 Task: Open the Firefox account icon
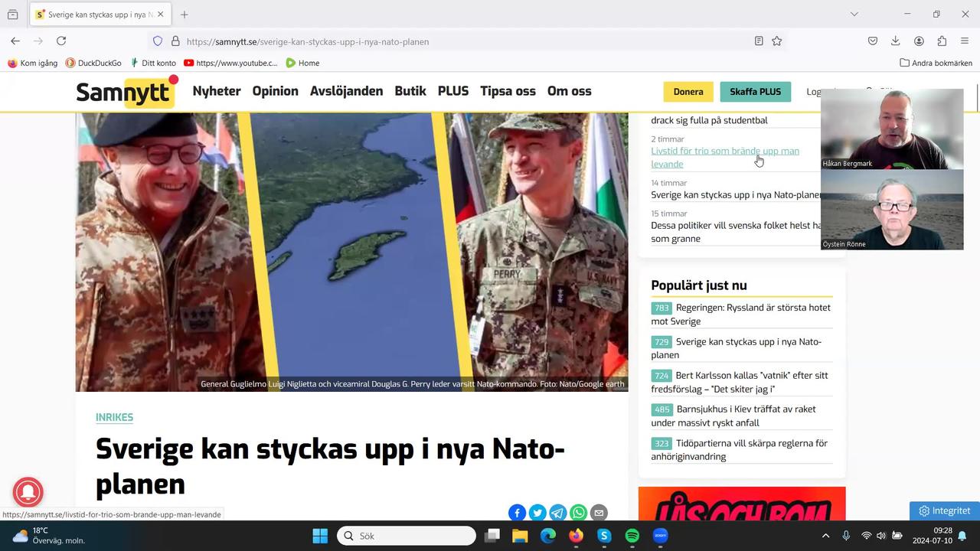pos(919,41)
